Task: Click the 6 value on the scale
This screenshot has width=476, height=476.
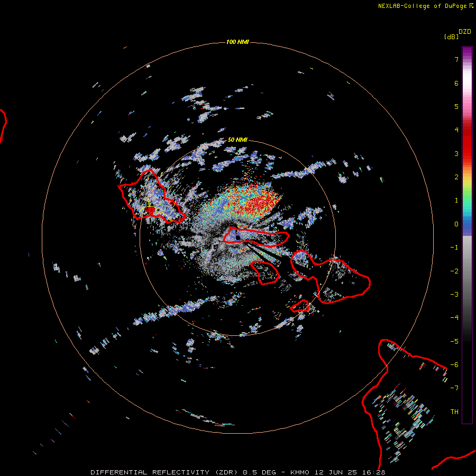Action: [456, 83]
